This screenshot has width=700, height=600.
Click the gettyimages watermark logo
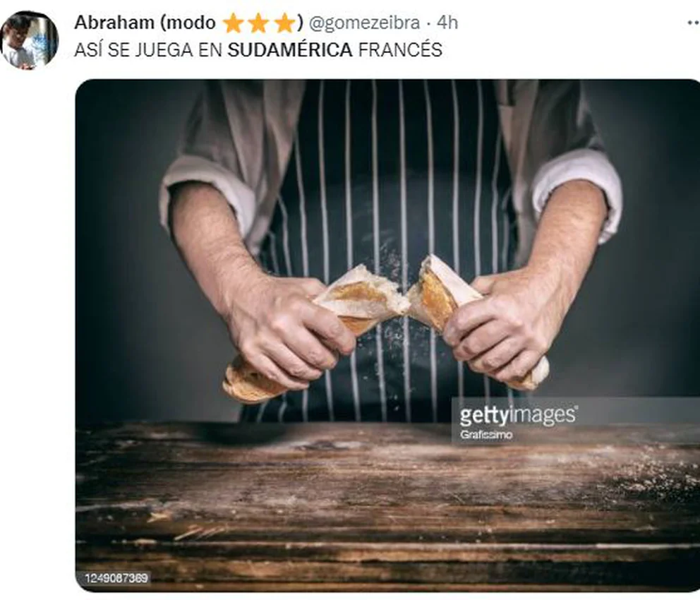click(x=519, y=415)
